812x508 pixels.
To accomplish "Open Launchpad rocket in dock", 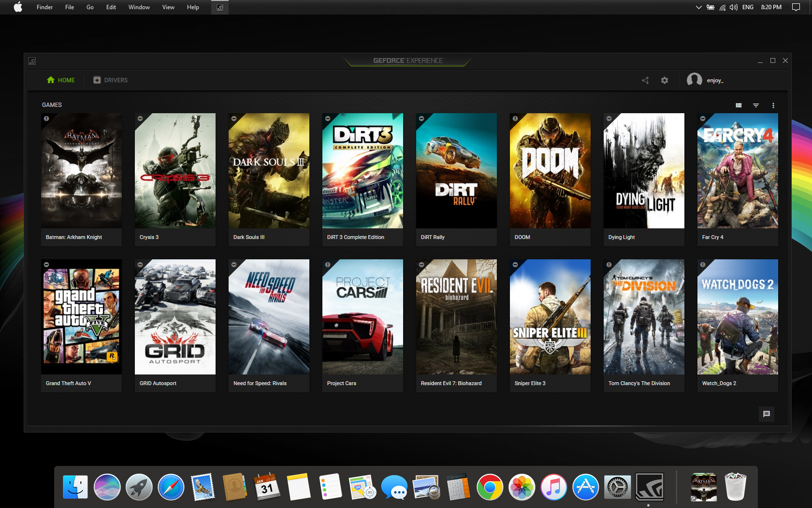I will pyautogui.click(x=139, y=487).
